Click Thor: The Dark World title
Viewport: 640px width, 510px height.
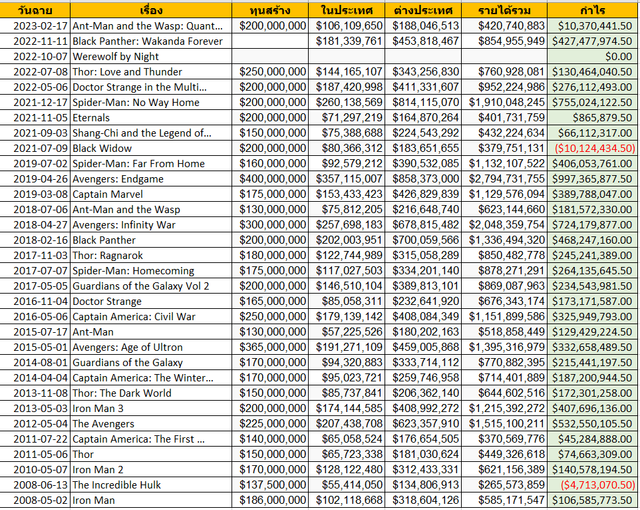[x=151, y=393]
